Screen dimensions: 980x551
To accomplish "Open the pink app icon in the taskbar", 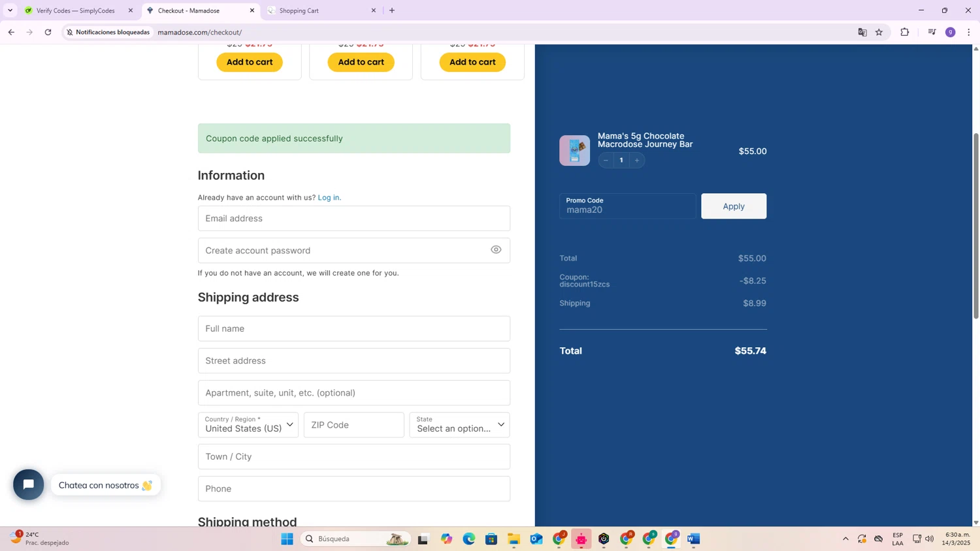I will pos(581,539).
